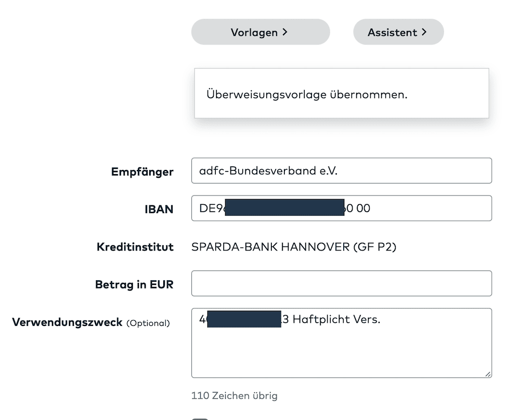Screen dimensions: 520x420
Task: Click empty lower area of Verwendungszweck box
Action: click(x=341, y=353)
